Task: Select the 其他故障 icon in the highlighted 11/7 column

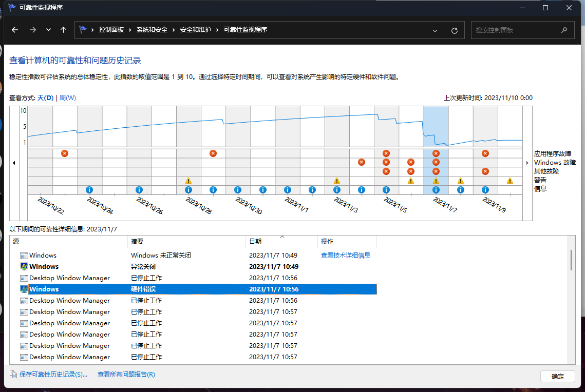Action: (x=436, y=171)
